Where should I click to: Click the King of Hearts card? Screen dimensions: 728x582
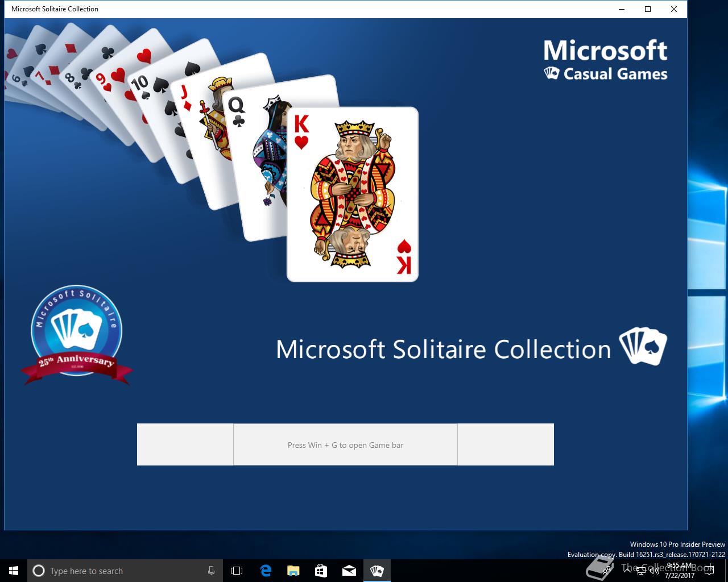coord(353,194)
